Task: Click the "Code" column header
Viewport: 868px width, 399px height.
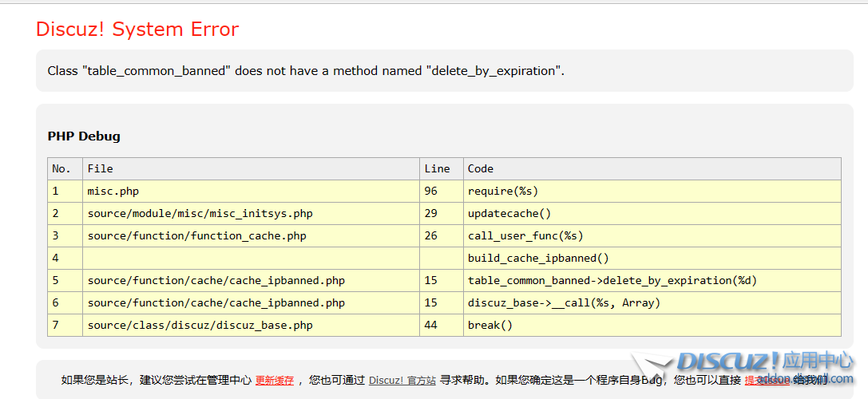Action: click(481, 169)
